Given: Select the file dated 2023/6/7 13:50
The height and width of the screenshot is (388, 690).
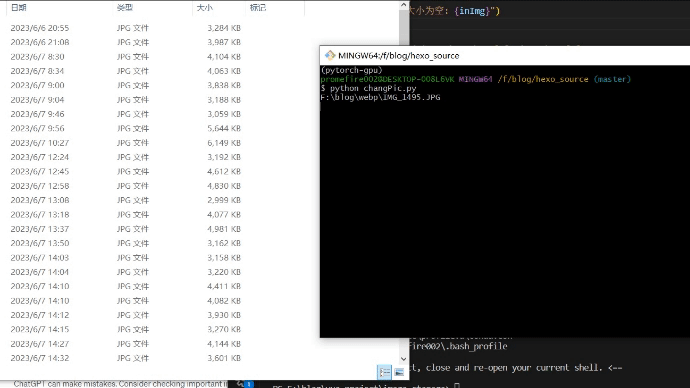Looking at the screenshot, I should click(x=40, y=243).
